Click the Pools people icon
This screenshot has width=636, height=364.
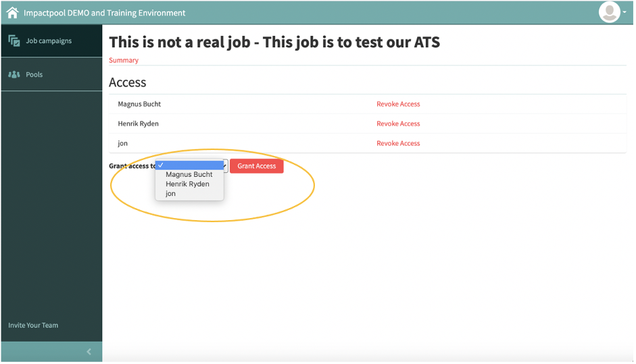(14, 74)
